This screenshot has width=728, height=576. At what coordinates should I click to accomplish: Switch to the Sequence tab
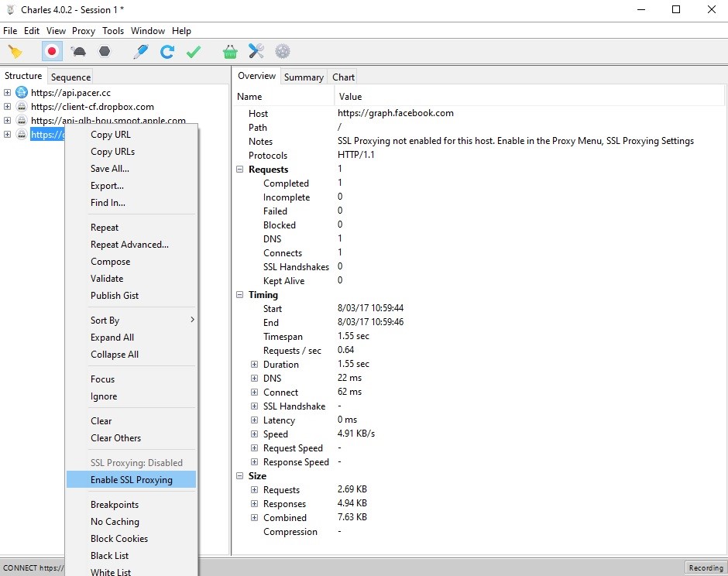coord(70,77)
